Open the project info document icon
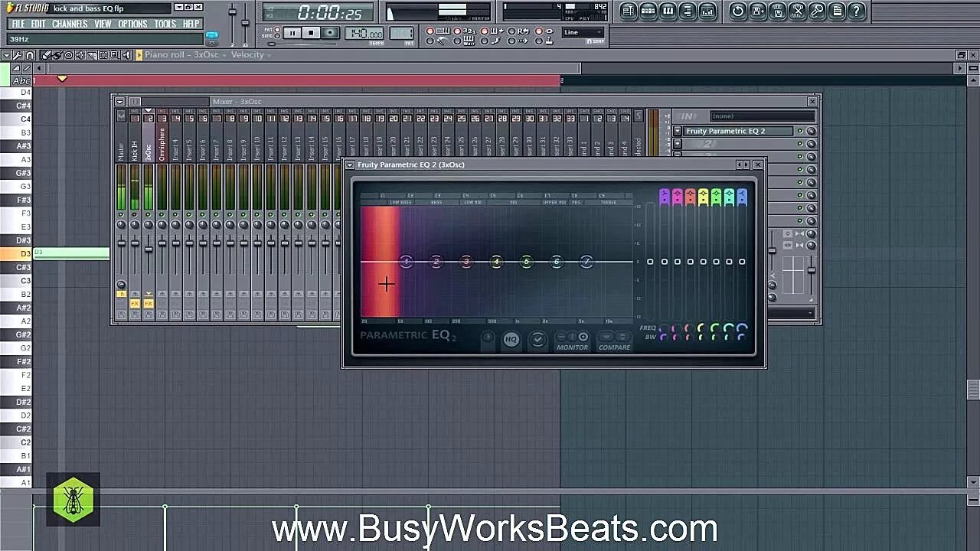This screenshot has height=551, width=980. (837, 11)
